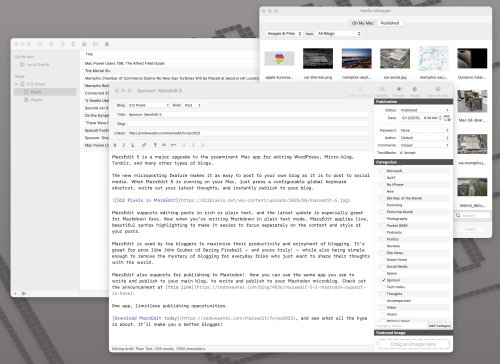The width and height of the screenshot is (500, 364).
Task: Select the Local Drafts sidebar item
Action: click(x=38, y=65)
